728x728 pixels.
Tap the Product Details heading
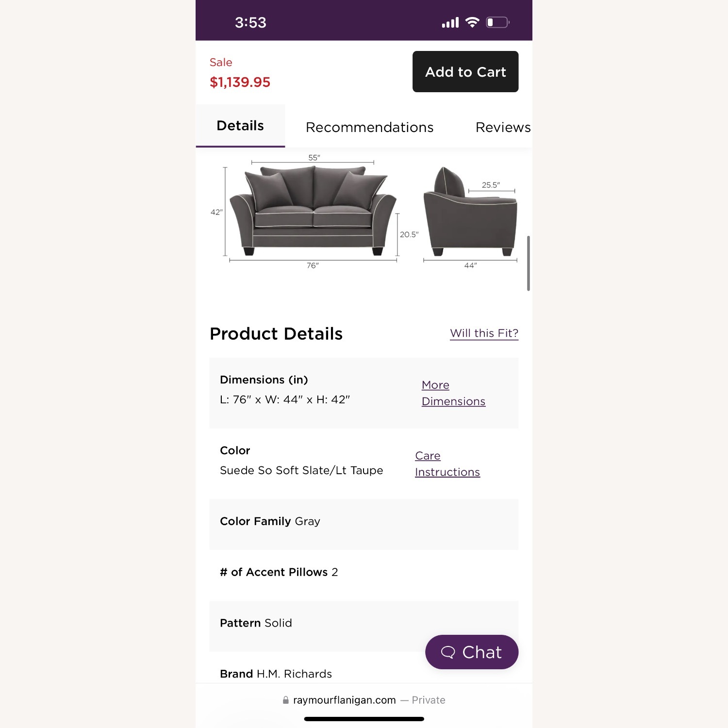[x=276, y=334]
